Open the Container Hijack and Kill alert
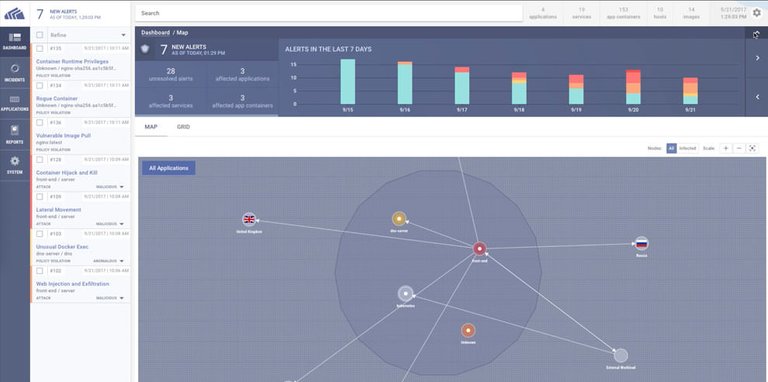 tap(67, 173)
